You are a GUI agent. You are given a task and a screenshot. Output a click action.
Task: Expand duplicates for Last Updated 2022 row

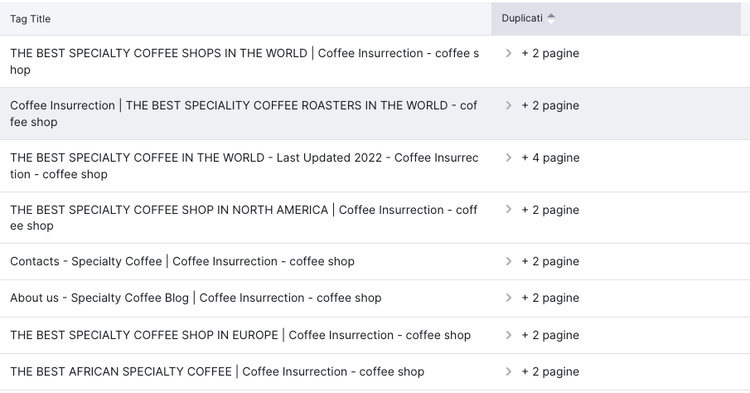[508, 157]
